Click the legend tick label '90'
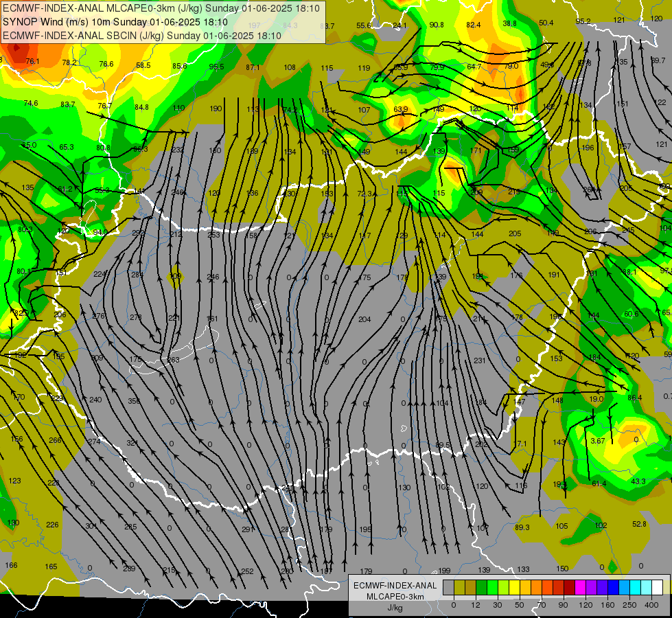Screen dimensions: 672x618 [x=563, y=605]
